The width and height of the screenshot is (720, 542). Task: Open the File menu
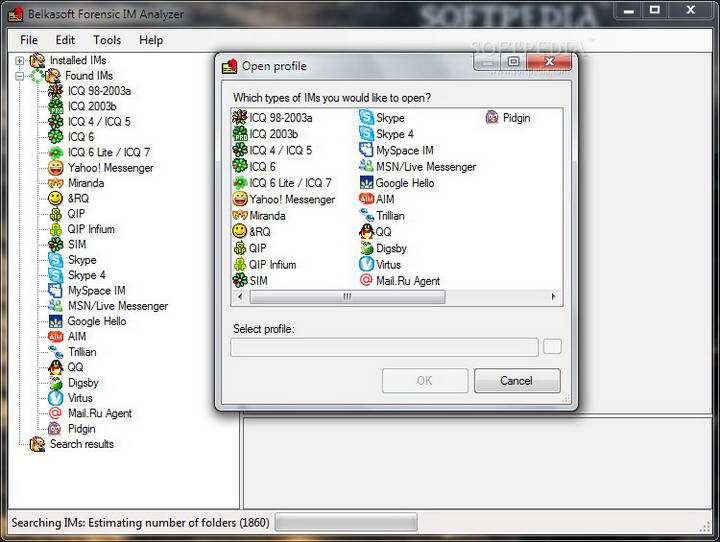29,40
